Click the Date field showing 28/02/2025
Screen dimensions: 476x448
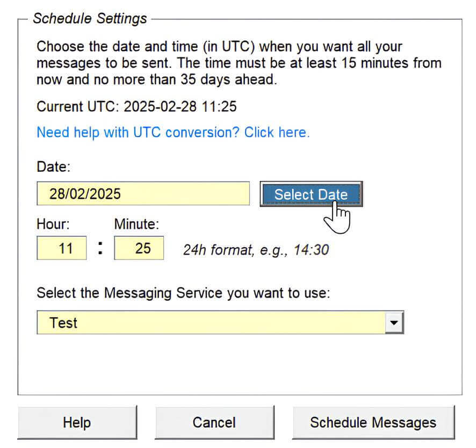[143, 194]
